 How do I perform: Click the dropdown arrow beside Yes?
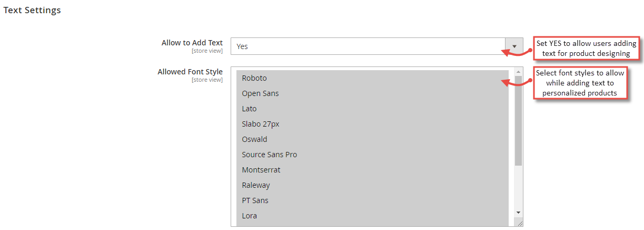514,46
